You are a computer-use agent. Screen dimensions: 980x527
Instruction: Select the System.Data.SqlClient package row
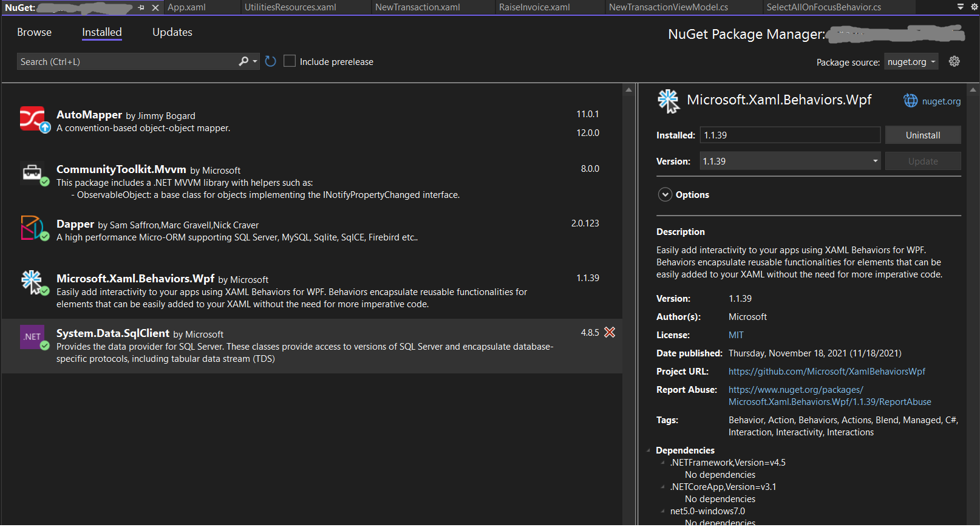[312, 345]
